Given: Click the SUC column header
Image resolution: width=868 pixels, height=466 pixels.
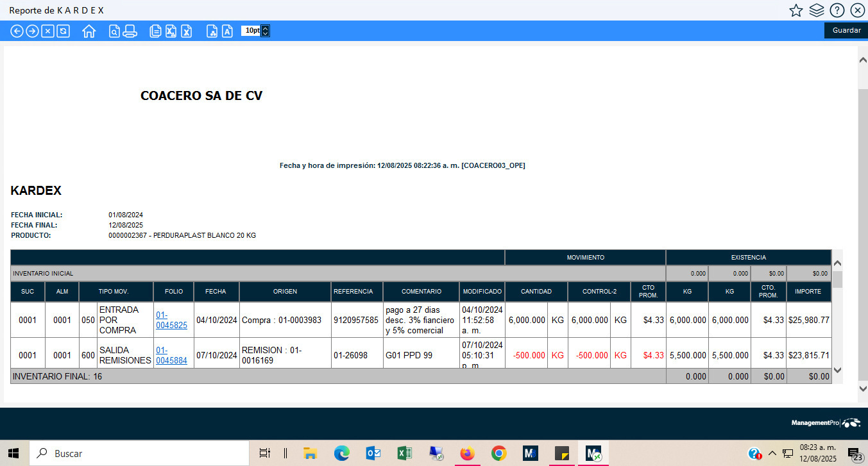Looking at the screenshot, I should [x=28, y=292].
